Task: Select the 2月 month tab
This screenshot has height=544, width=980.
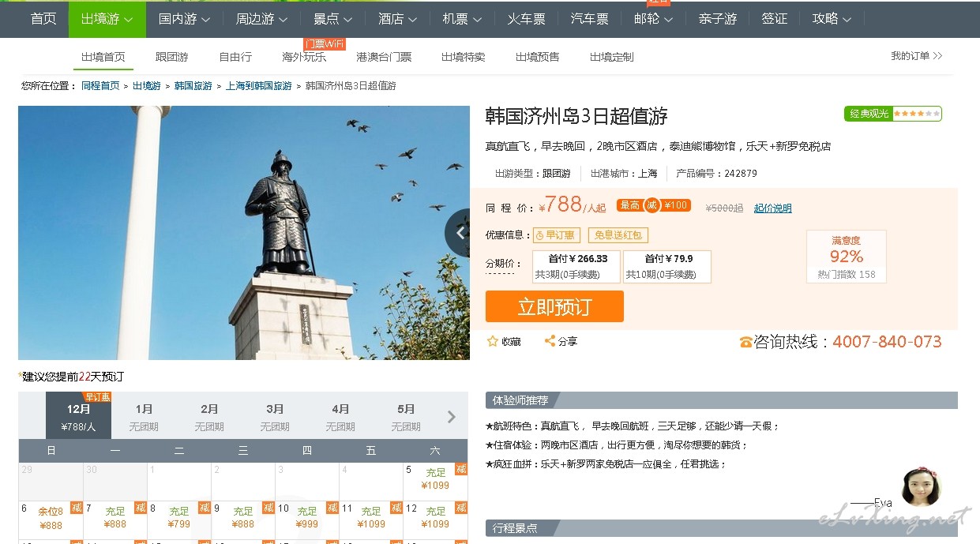Action: coord(210,415)
